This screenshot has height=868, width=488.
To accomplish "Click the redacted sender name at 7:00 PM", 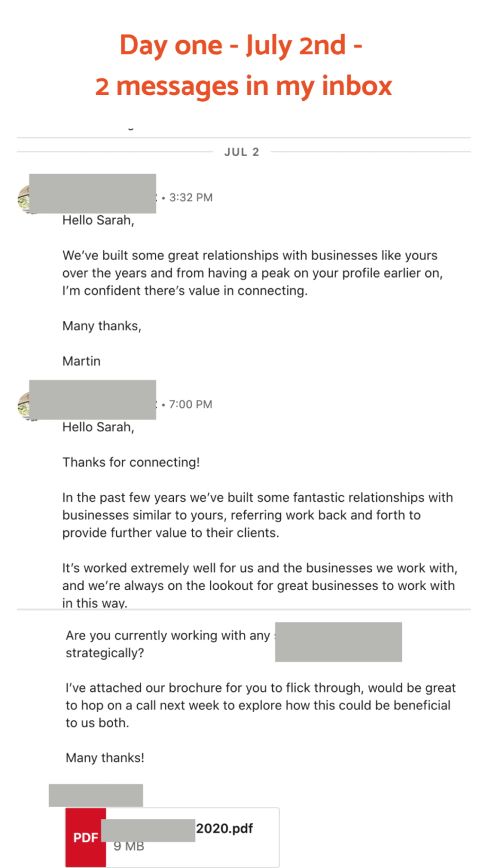I will 93,400.
